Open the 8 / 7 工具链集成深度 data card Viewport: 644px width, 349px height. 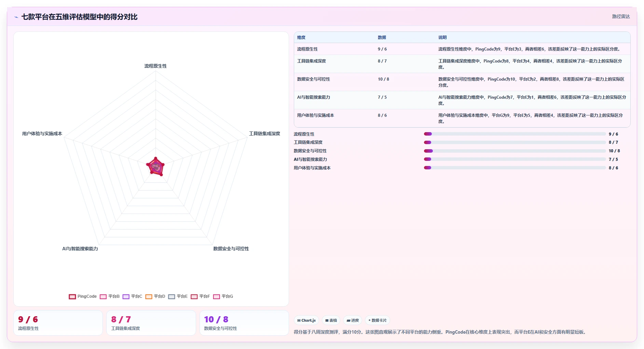(x=151, y=323)
